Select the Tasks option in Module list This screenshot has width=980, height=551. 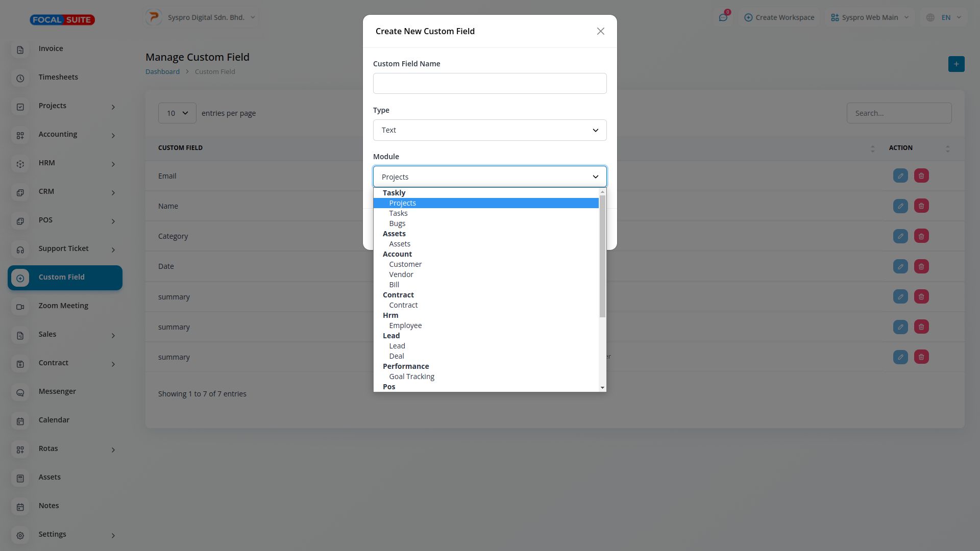pyautogui.click(x=398, y=213)
